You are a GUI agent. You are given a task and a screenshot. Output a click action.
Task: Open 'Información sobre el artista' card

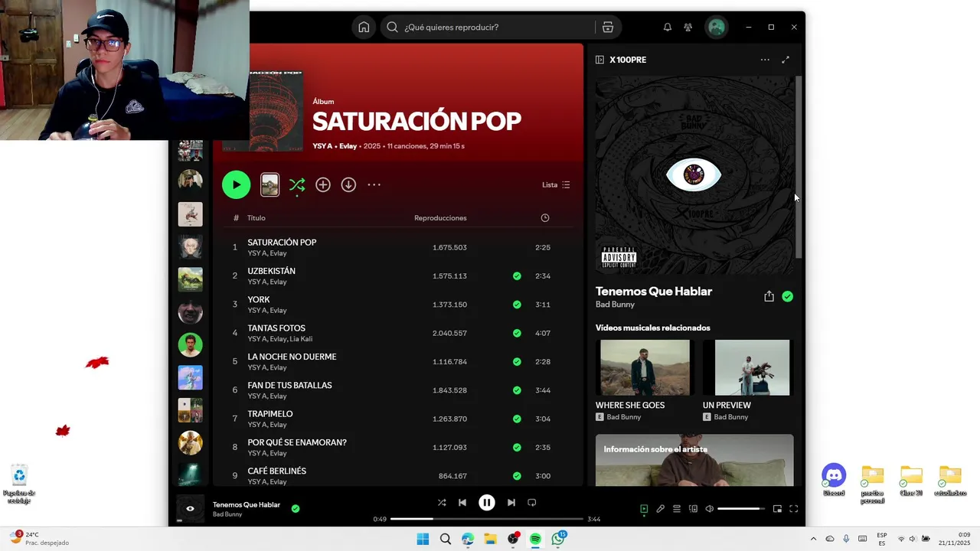(x=694, y=460)
